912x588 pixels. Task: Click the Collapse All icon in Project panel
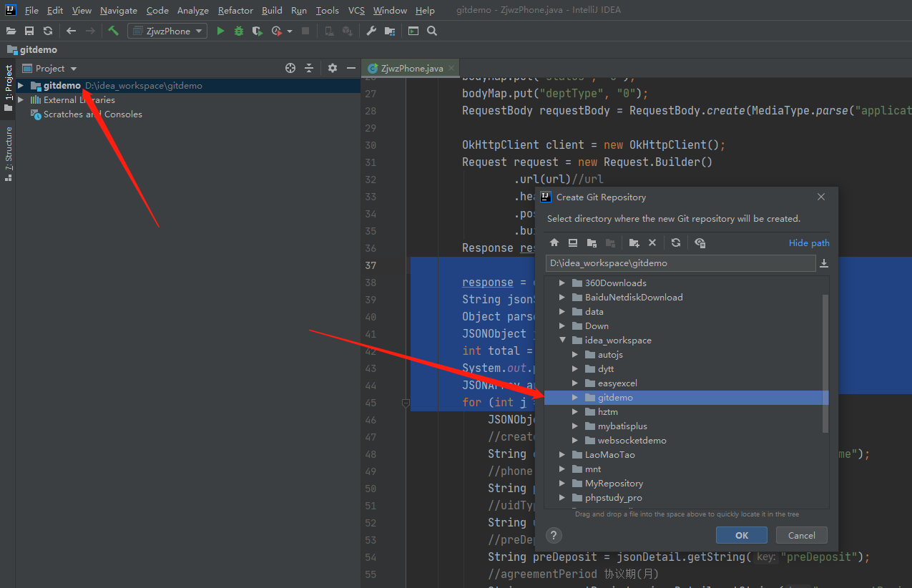[x=309, y=68]
